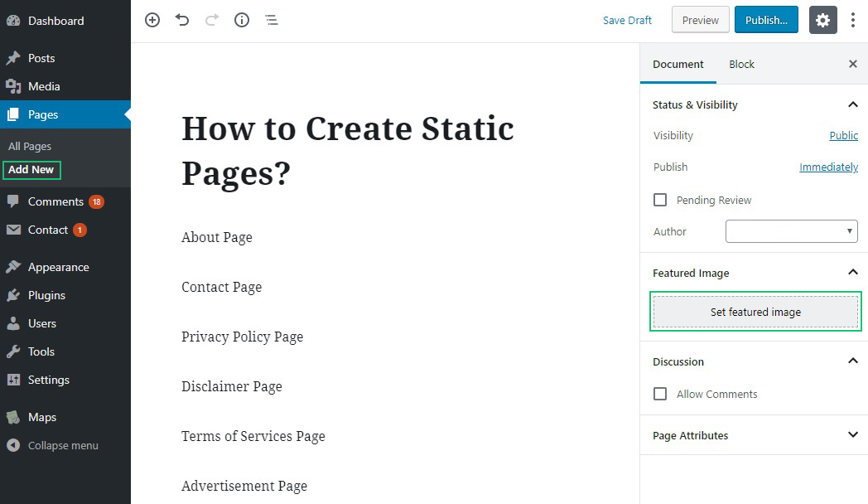Change visibility via Public link

[844, 136]
